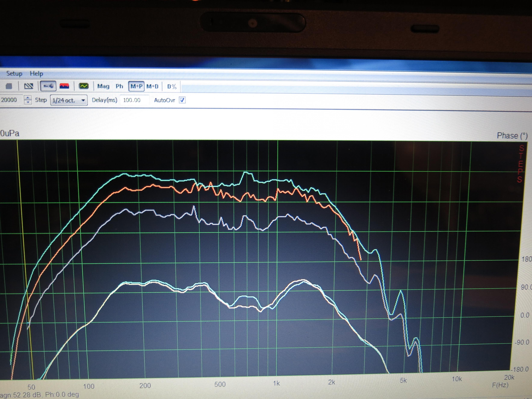Decrease frequency with the stepper down arrow

pos(28,102)
